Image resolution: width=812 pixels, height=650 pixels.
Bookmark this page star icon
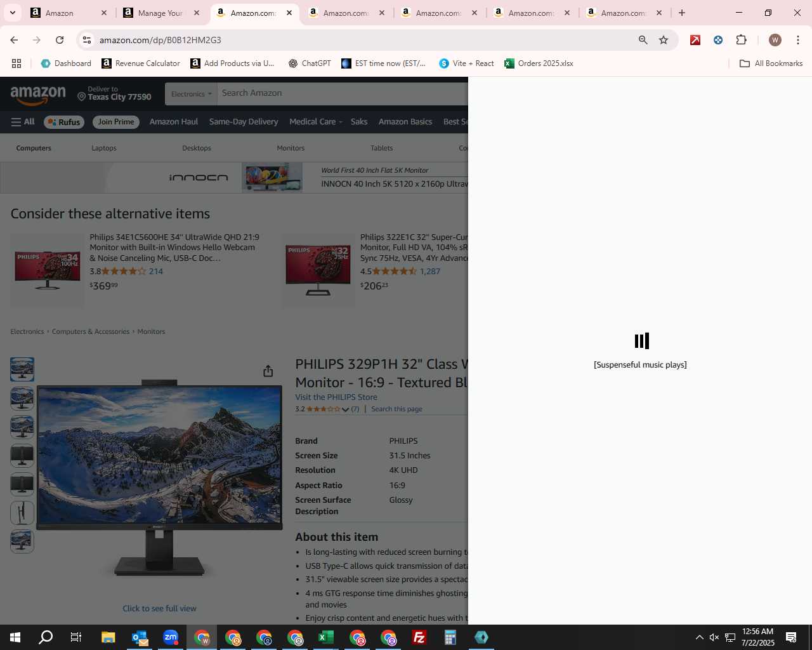664,40
